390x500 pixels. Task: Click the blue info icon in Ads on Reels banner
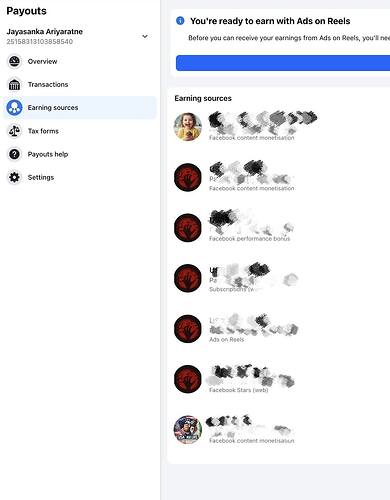(180, 21)
